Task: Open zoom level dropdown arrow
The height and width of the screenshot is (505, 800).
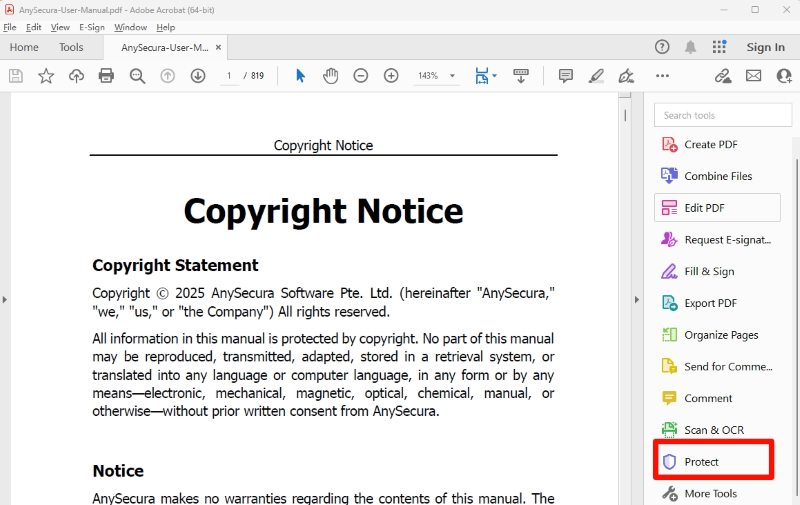Action: tap(452, 76)
